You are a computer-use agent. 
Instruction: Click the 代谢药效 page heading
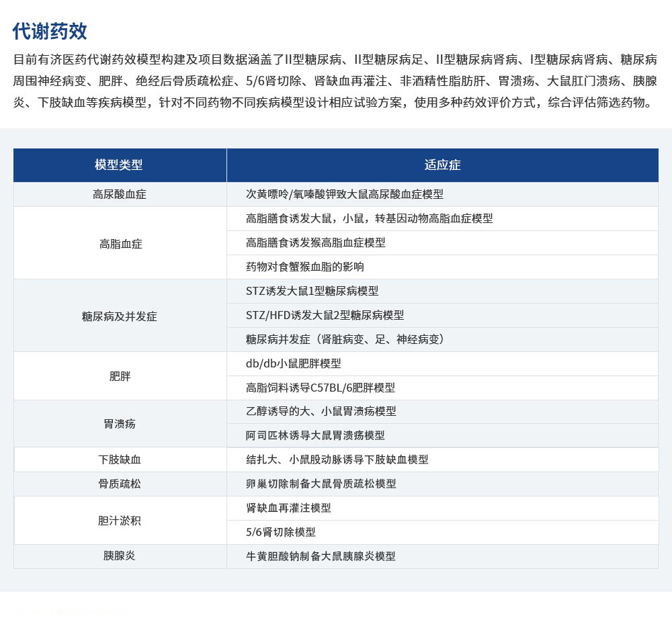[50, 31]
